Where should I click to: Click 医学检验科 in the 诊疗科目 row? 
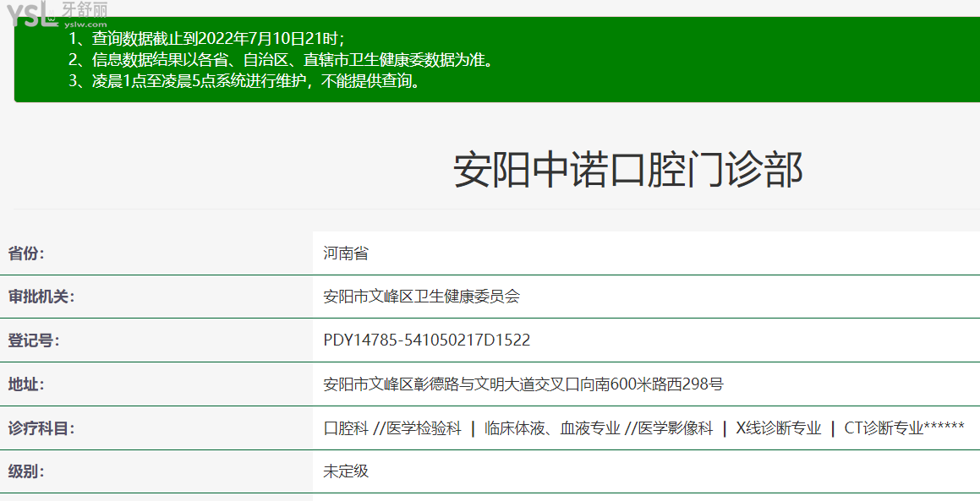(x=424, y=427)
